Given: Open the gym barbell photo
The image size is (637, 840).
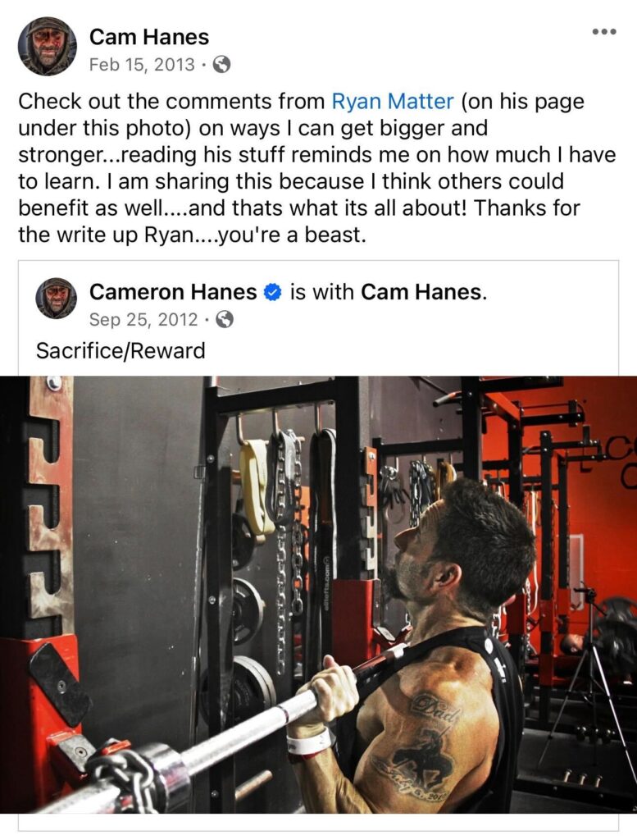Looking at the screenshot, I should [318, 595].
